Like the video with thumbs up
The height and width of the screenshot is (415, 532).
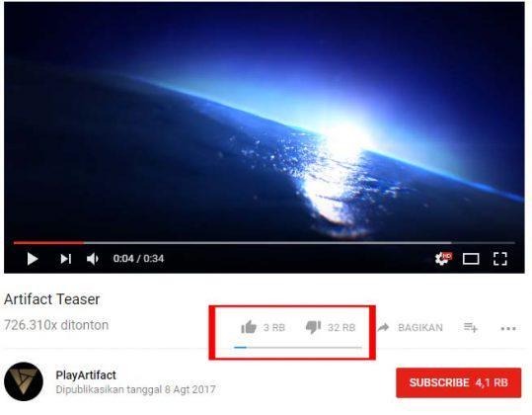[249, 327]
